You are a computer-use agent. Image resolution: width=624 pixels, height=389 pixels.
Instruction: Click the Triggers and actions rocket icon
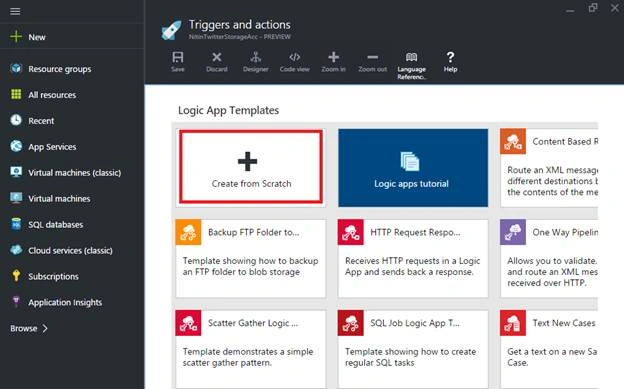172,30
